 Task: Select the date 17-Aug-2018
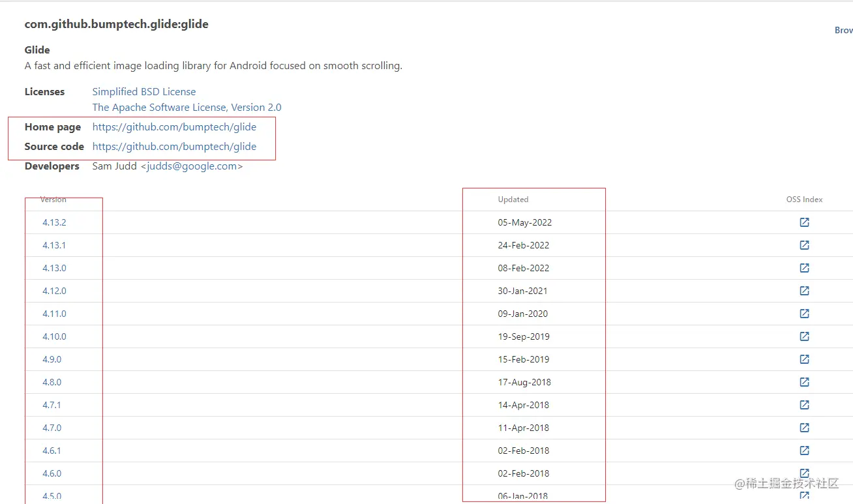click(x=524, y=382)
